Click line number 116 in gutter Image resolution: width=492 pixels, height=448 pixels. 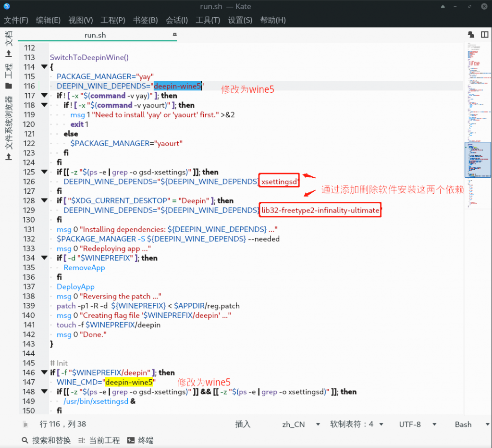[x=29, y=86]
